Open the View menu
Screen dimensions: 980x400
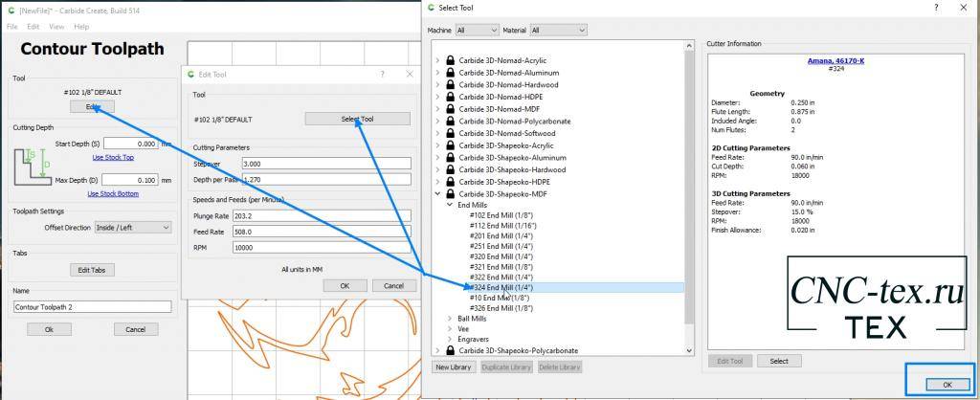pyautogui.click(x=55, y=27)
